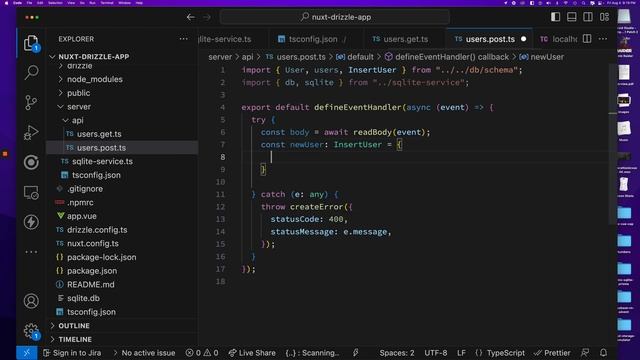Close users.post.ts tab via unsaved dot
This screenshot has width=640, height=360.
click(524, 39)
